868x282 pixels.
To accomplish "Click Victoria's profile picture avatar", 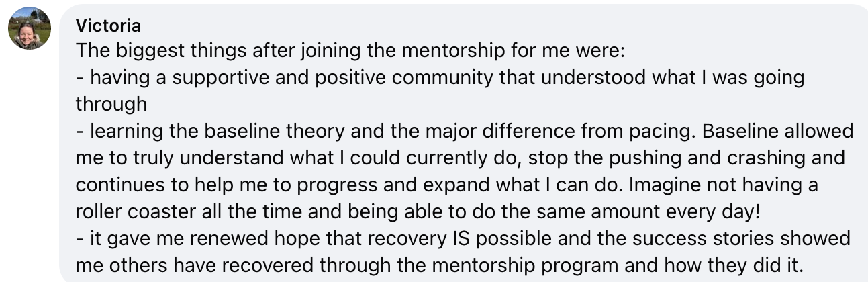I will 30,29.
